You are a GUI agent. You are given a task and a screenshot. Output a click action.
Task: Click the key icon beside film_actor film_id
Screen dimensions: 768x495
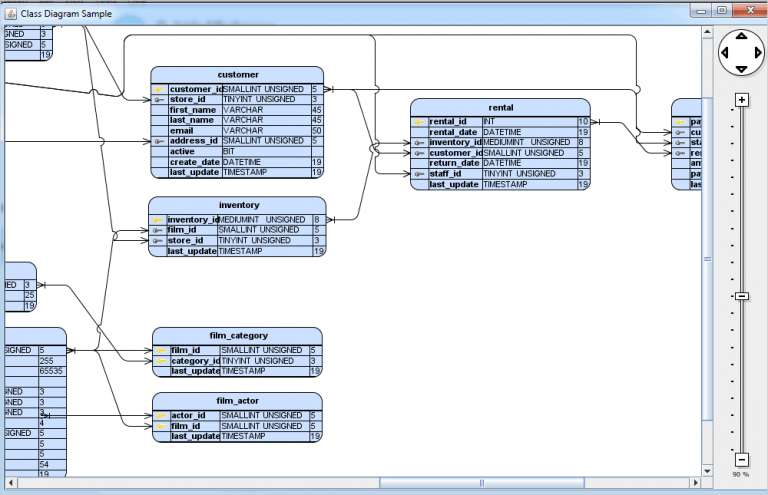161,426
